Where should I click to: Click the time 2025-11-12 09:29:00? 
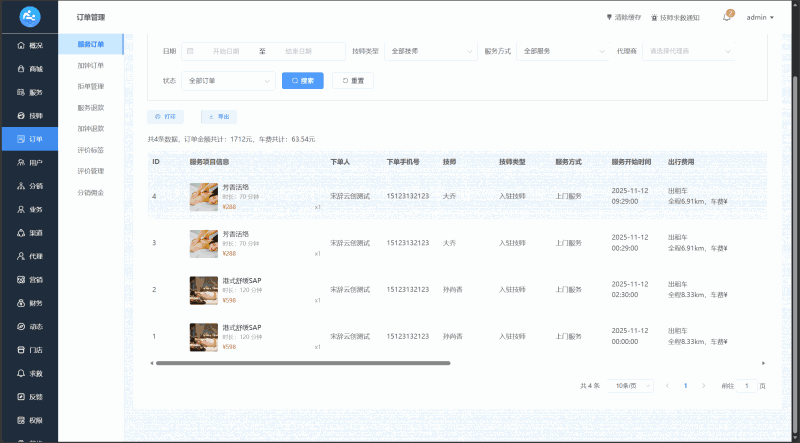630,196
